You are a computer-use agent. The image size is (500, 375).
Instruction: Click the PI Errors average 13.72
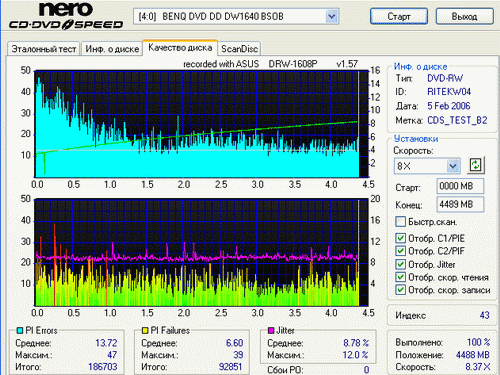pyautogui.click(x=106, y=343)
